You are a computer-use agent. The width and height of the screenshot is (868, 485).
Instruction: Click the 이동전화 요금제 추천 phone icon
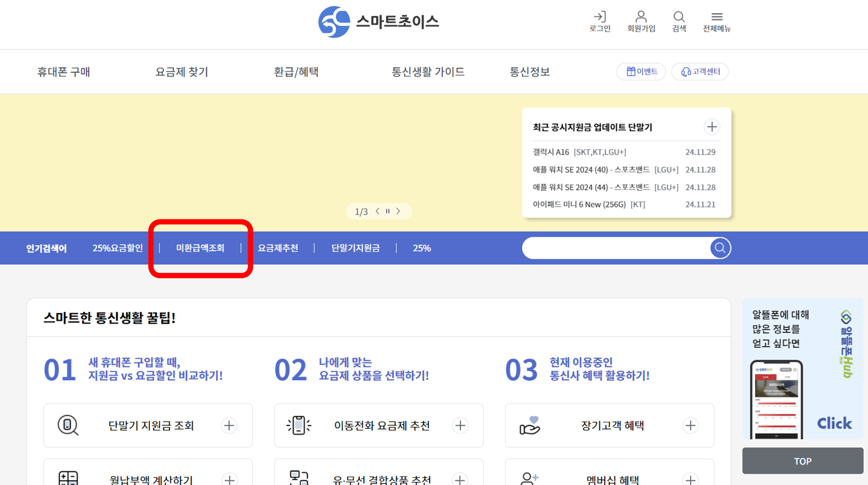pos(299,425)
